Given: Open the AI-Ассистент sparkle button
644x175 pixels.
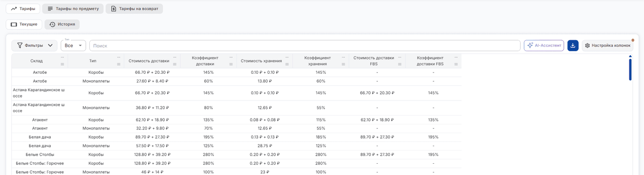Looking at the screenshot, I should tap(544, 46).
